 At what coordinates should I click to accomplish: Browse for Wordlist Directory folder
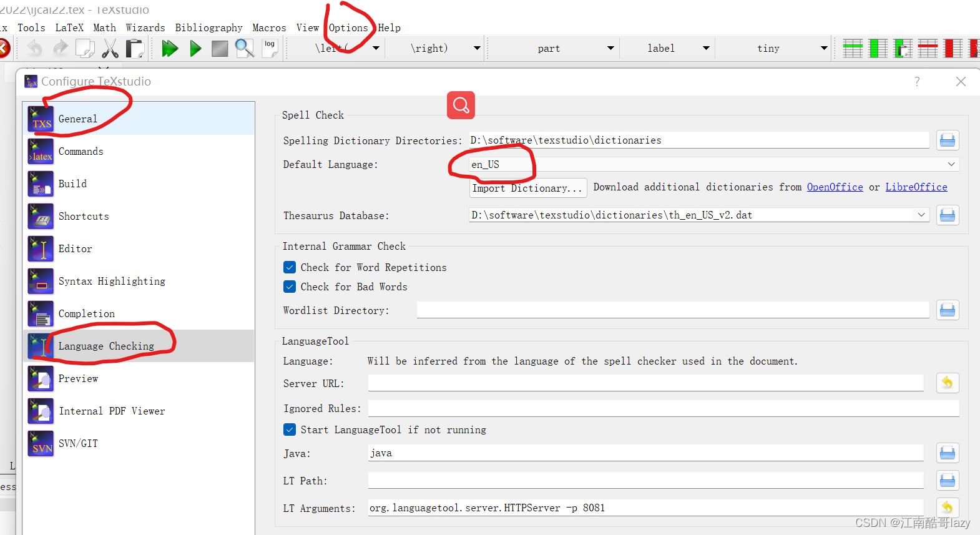pos(948,310)
